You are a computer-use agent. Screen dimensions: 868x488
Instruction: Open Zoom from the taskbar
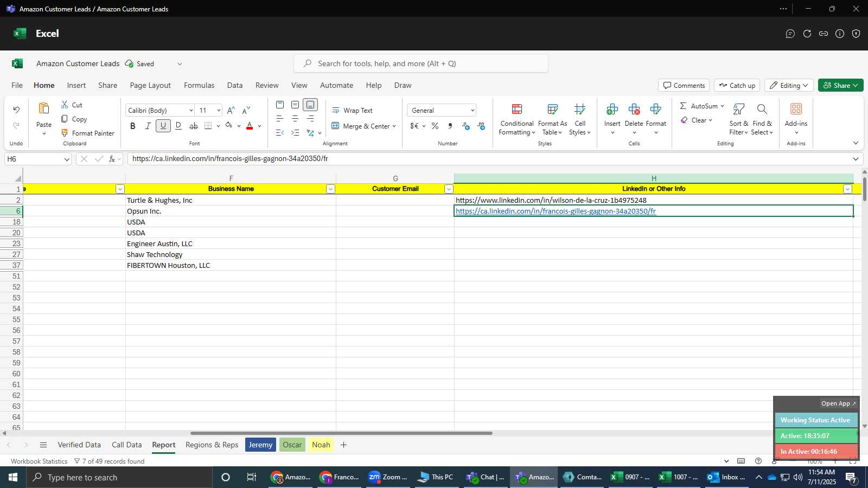[387, 477]
